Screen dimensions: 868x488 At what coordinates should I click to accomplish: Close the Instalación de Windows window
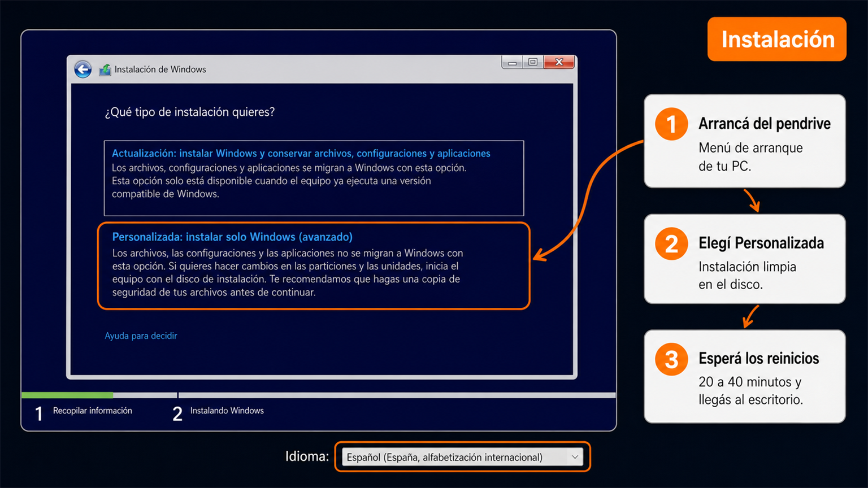coord(559,62)
